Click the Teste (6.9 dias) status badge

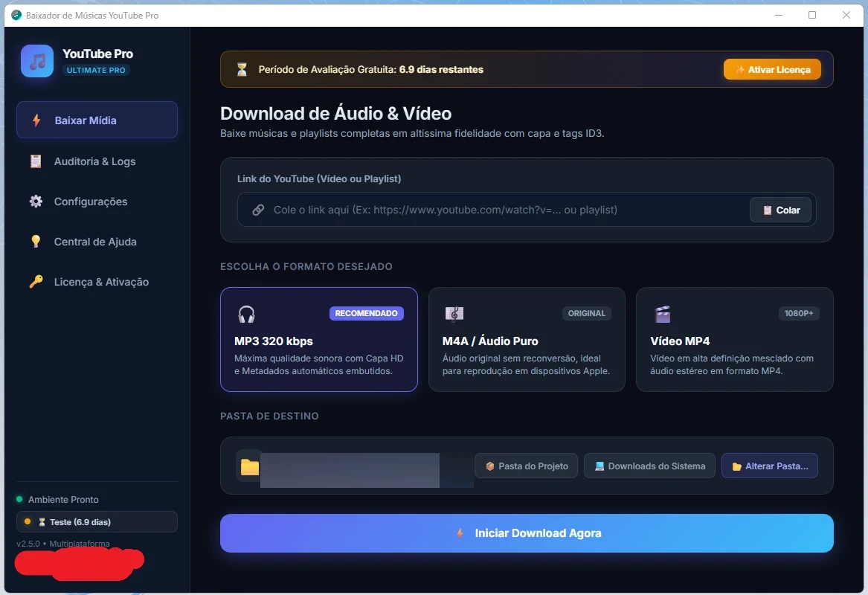click(x=97, y=522)
